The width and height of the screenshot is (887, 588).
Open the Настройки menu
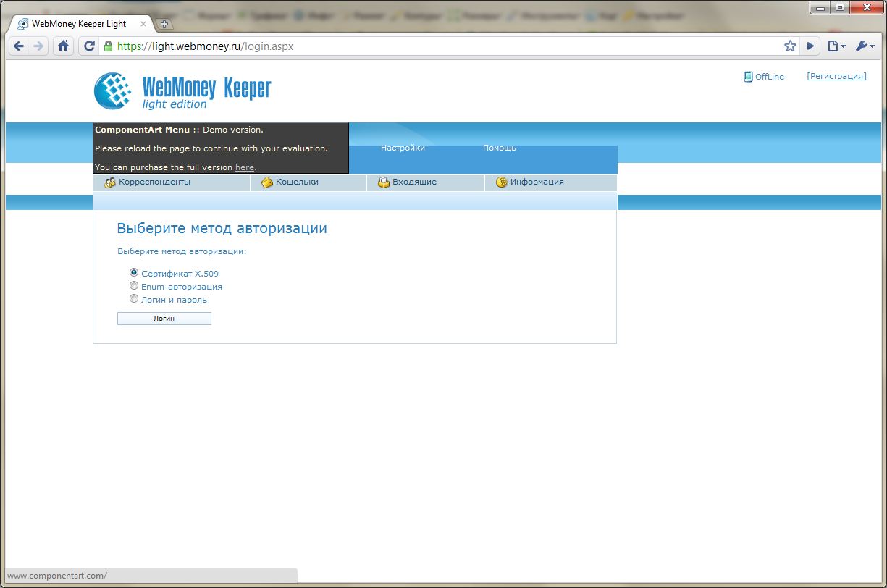tap(403, 148)
